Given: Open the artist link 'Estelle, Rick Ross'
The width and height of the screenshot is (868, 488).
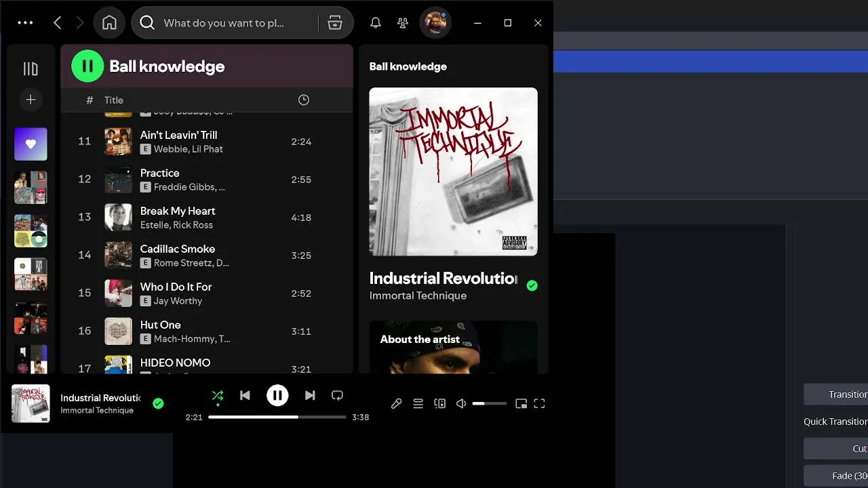Looking at the screenshot, I should point(176,225).
